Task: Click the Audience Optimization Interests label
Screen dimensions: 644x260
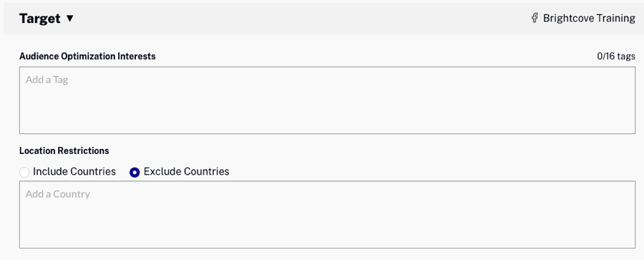Action: point(87,57)
